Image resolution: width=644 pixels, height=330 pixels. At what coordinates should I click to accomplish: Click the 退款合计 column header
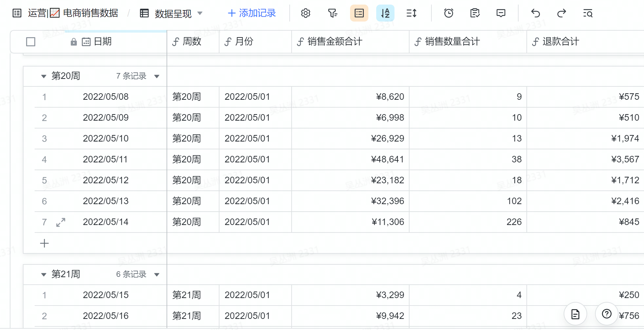coord(560,42)
